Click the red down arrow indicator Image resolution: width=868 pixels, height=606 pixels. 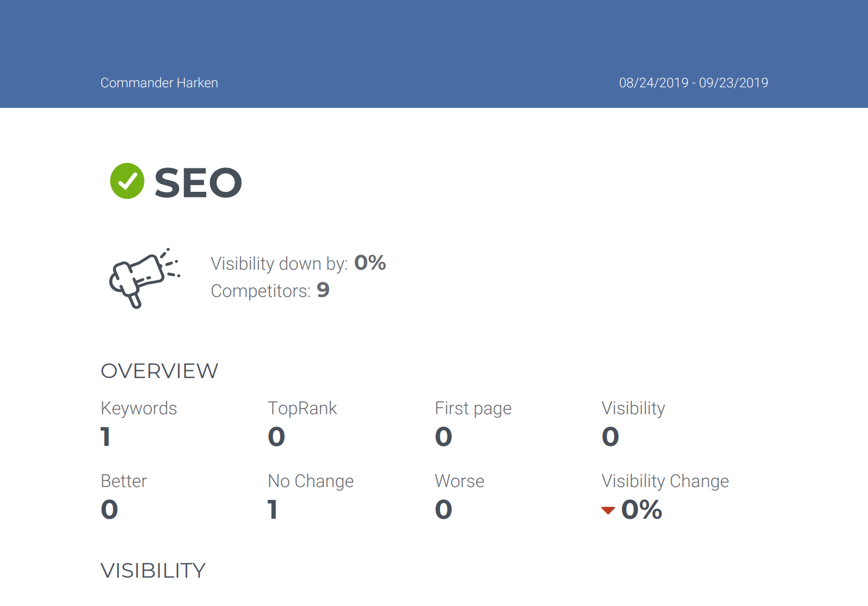[x=608, y=510]
